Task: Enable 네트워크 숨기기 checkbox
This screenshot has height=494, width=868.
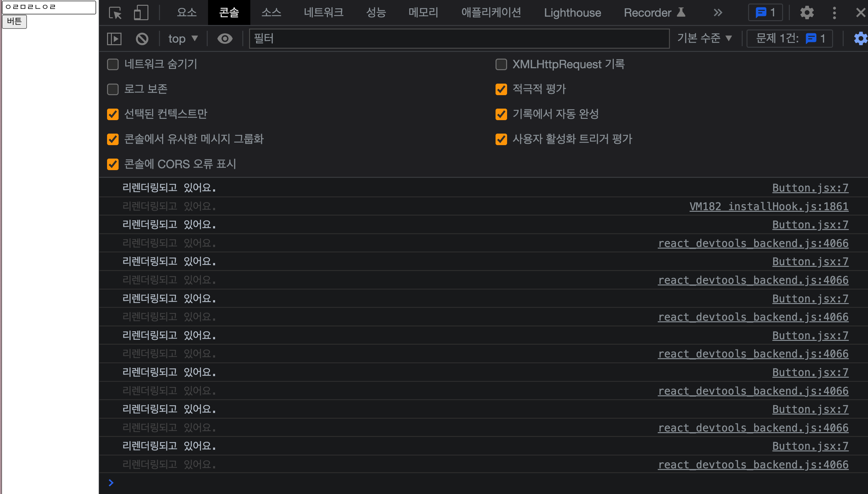Action: pyautogui.click(x=113, y=64)
